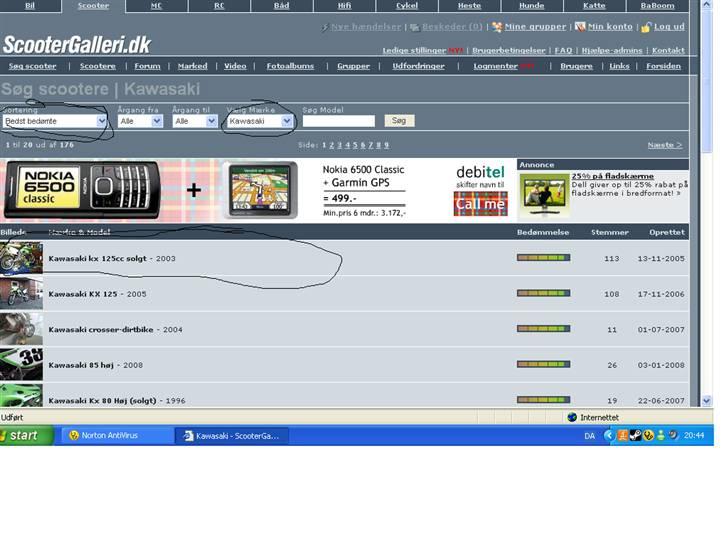Click the Nye hændelser lightning icon
This screenshot has width=728, height=546.
[325, 27]
